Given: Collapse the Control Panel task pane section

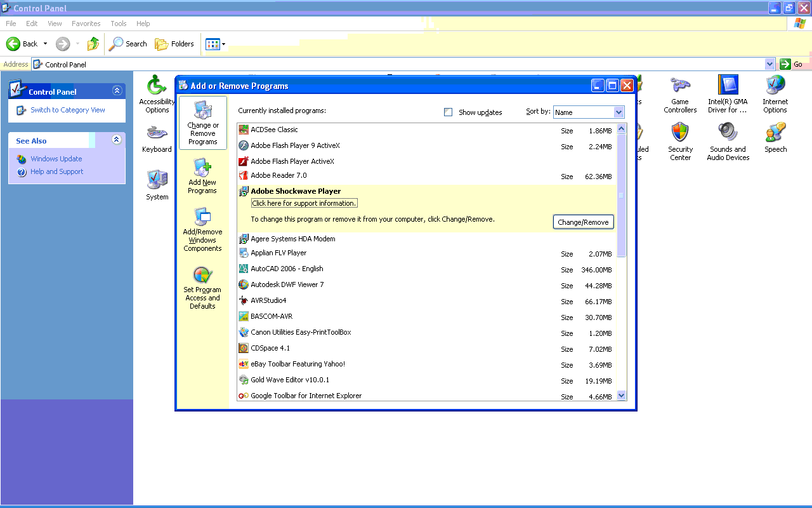Looking at the screenshot, I should tap(117, 91).
